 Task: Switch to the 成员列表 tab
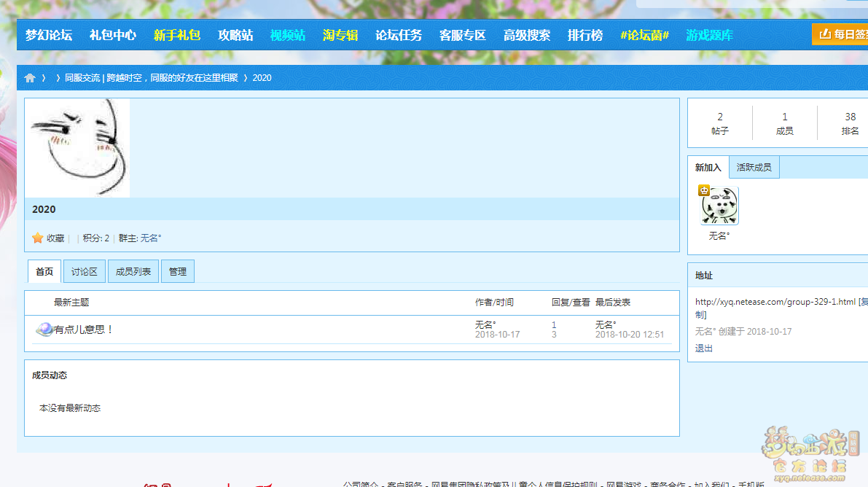coord(133,271)
